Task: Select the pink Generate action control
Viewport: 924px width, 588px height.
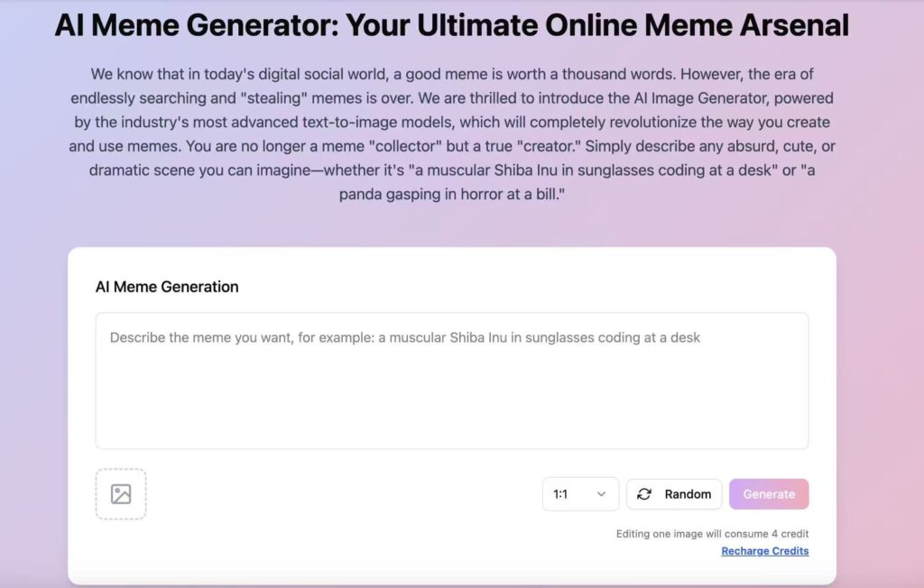Action: coord(769,494)
